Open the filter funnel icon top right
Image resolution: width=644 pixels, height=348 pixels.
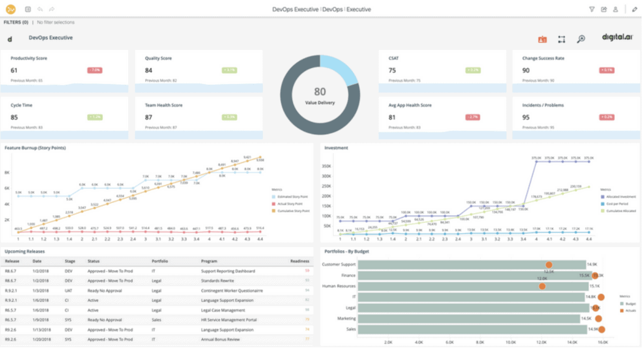pyautogui.click(x=591, y=9)
